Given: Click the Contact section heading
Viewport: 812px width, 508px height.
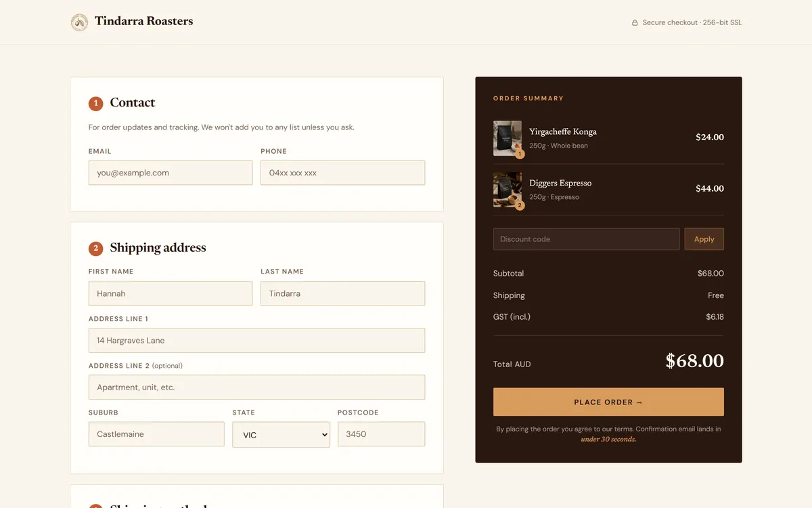Looking at the screenshot, I should 133,103.
